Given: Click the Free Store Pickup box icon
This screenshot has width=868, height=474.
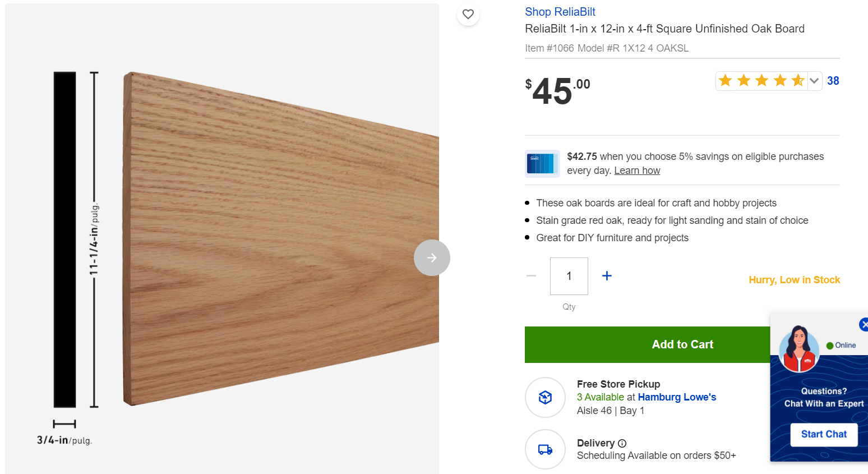Looking at the screenshot, I should pyautogui.click(x=545, y=397).
